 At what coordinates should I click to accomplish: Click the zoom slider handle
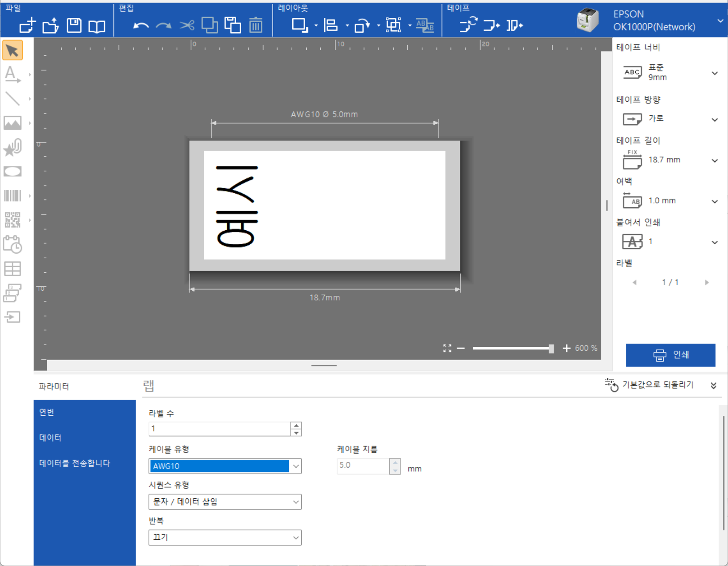point(551,349)
